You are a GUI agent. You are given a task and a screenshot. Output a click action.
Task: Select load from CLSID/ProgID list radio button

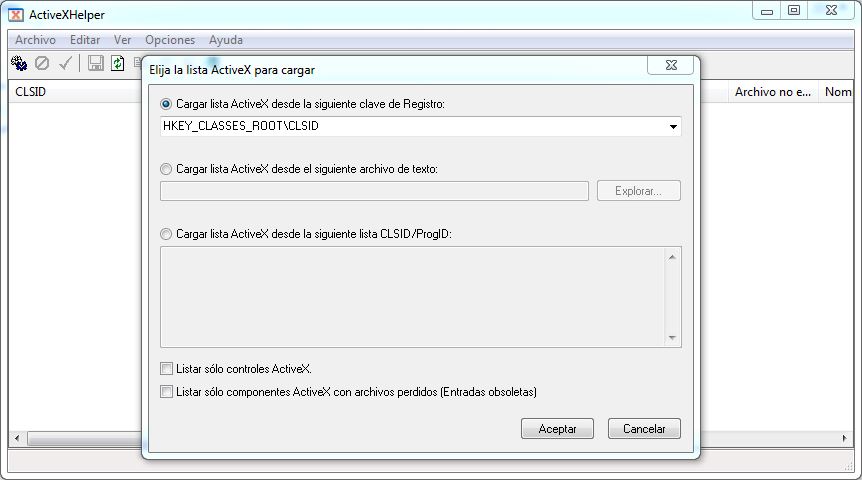point(165,234)
